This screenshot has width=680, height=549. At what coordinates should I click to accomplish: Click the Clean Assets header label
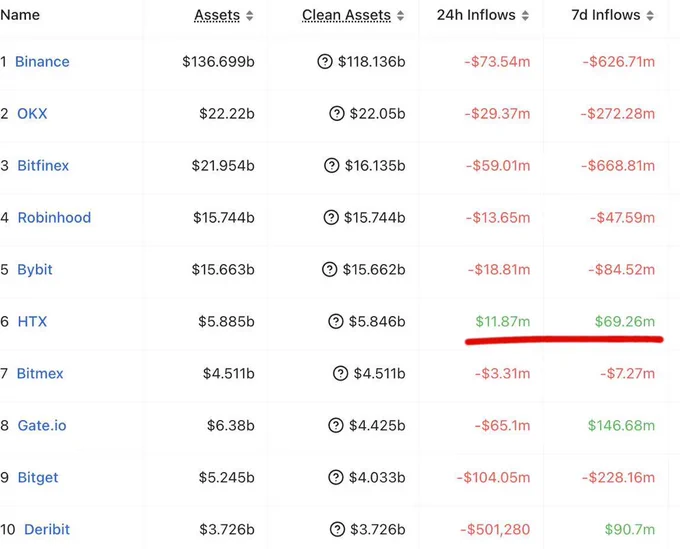pos(346,15)
